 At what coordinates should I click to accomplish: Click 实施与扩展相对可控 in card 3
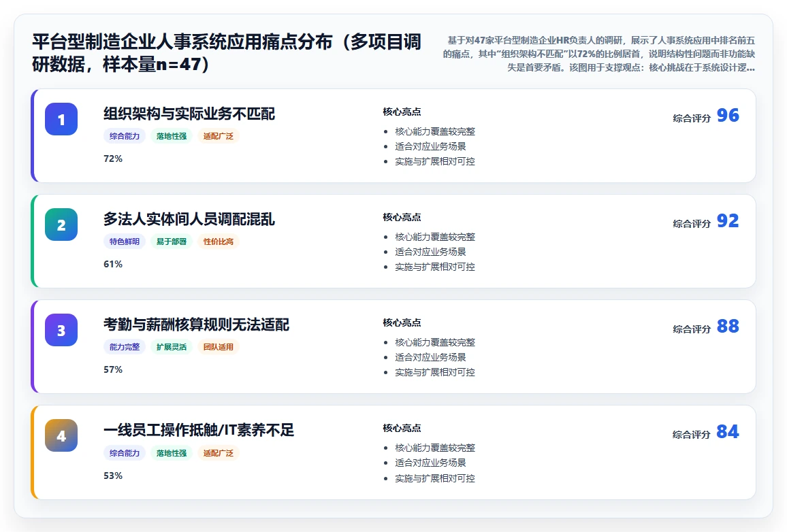434,372
